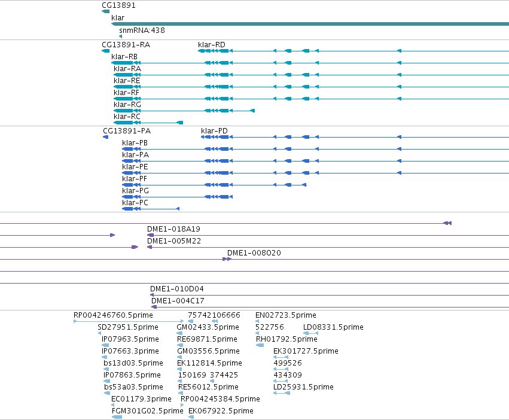Select the klar-PA protein label
This screenshot has height=420, width=509.
135,155
